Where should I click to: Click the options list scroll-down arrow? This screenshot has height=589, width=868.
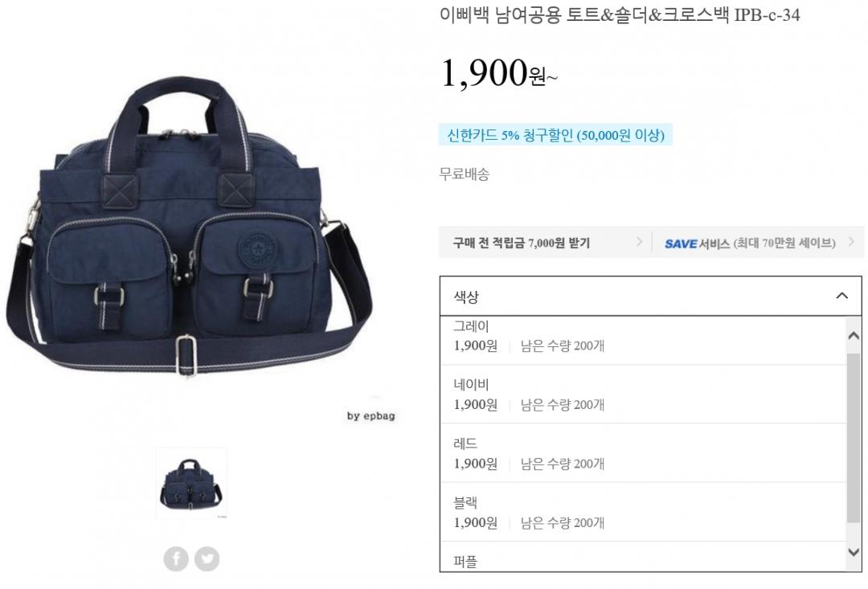coord(854,552)
